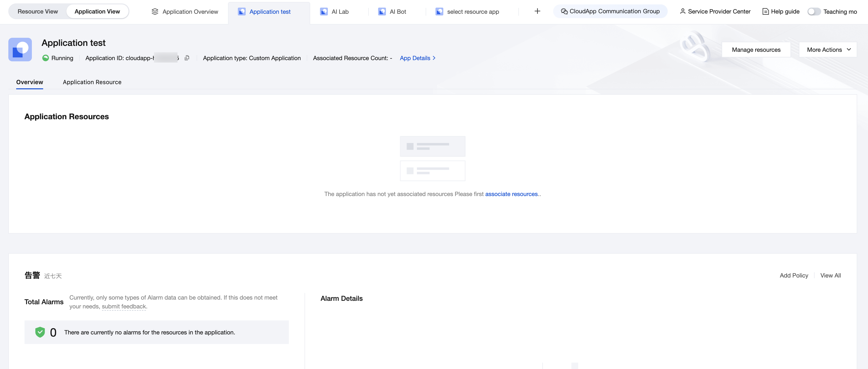The image size is (868, 369).
Task: Click the select resource app tab icon
Action: click(439, 12)
